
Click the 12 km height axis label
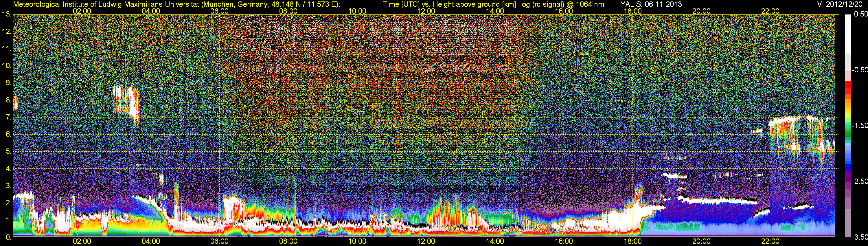click(x=6, y=32)
